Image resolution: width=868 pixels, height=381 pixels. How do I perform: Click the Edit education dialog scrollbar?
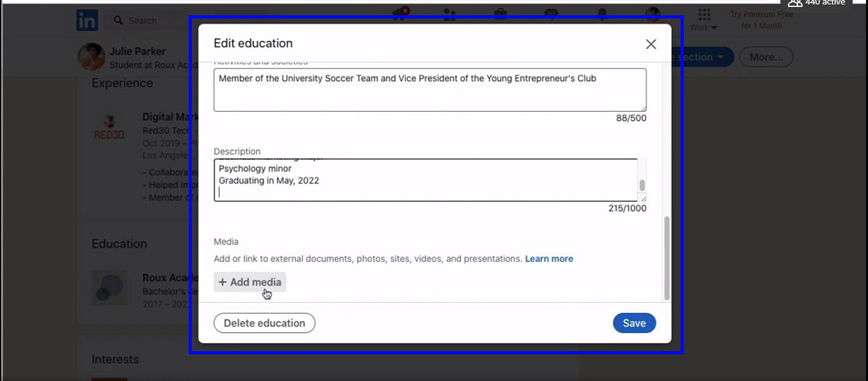[x=667, y=258]
